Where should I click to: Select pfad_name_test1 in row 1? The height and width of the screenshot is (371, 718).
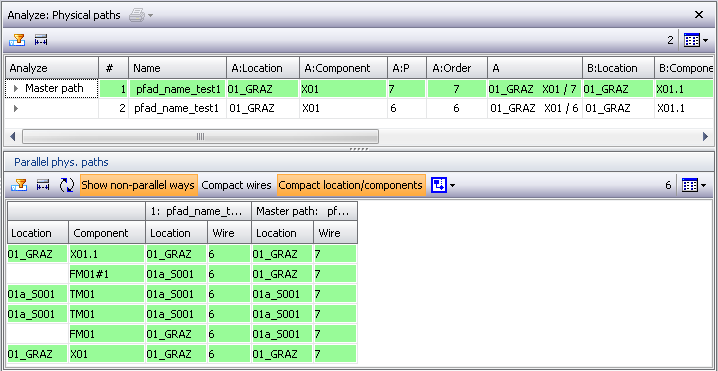(178, 89)
